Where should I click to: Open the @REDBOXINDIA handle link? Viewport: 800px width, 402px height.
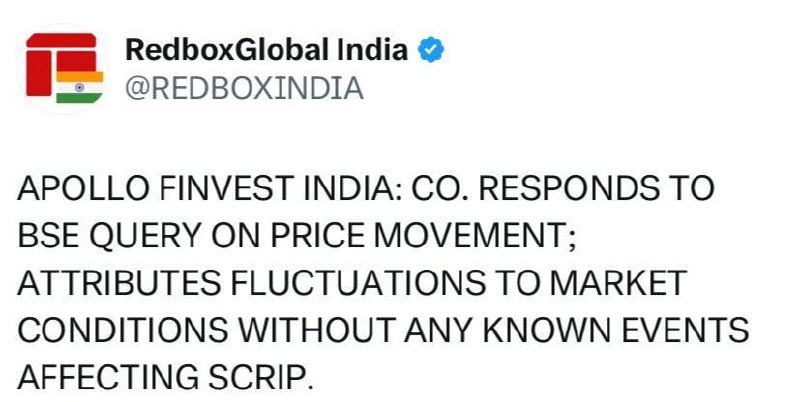(x=244, y=88)
